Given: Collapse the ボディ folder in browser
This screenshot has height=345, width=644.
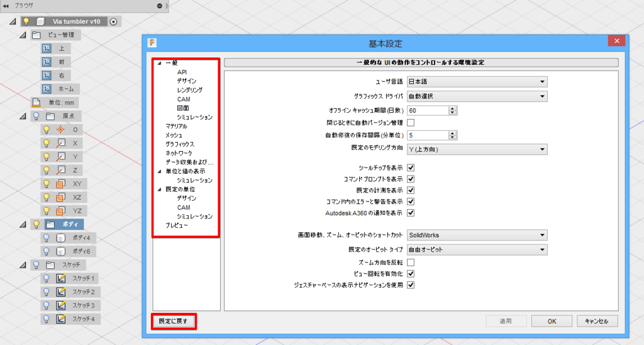Looking at the screenshot, I should pyautogui.click(x=23, y=225).
